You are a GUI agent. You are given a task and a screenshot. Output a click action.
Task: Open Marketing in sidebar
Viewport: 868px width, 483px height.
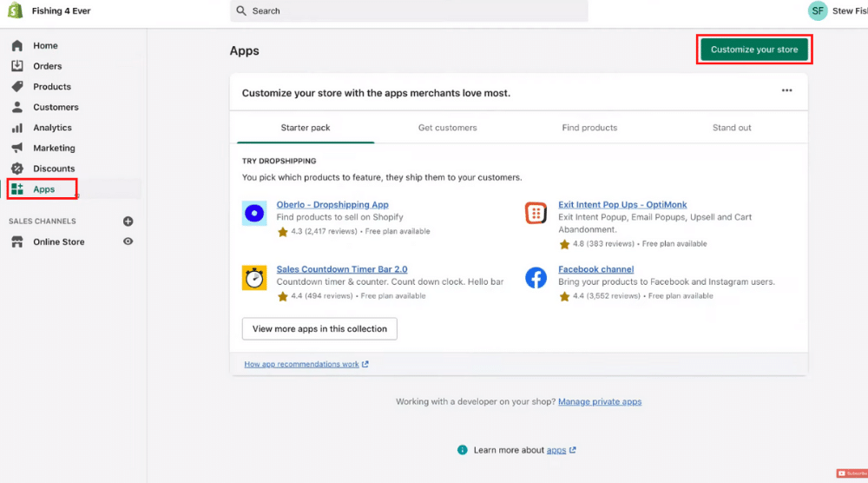54,148
